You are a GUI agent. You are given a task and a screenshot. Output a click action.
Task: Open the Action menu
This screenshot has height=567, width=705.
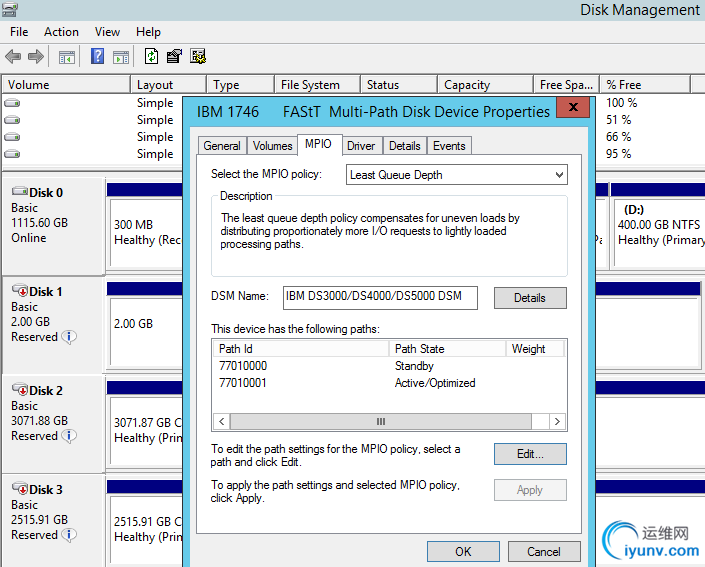[x=61, y=32]
